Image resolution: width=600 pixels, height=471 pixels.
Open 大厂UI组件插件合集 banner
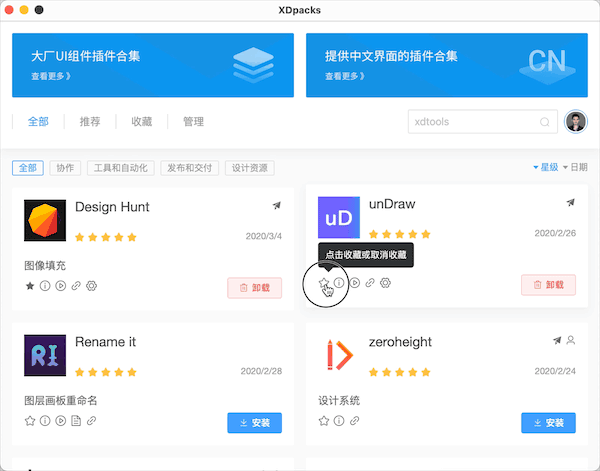(x=153, y=65)
